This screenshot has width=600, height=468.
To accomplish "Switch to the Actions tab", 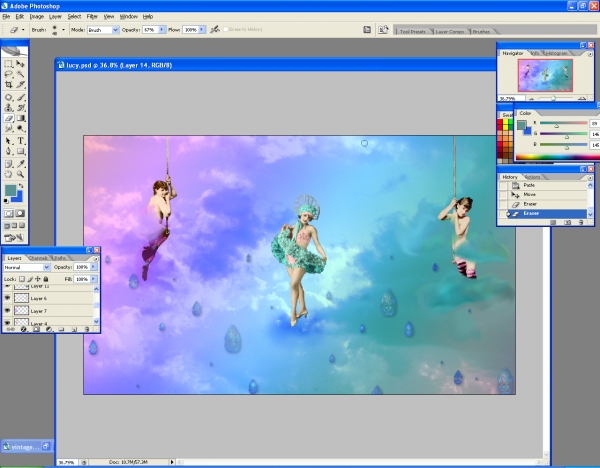I will (532, 177).
